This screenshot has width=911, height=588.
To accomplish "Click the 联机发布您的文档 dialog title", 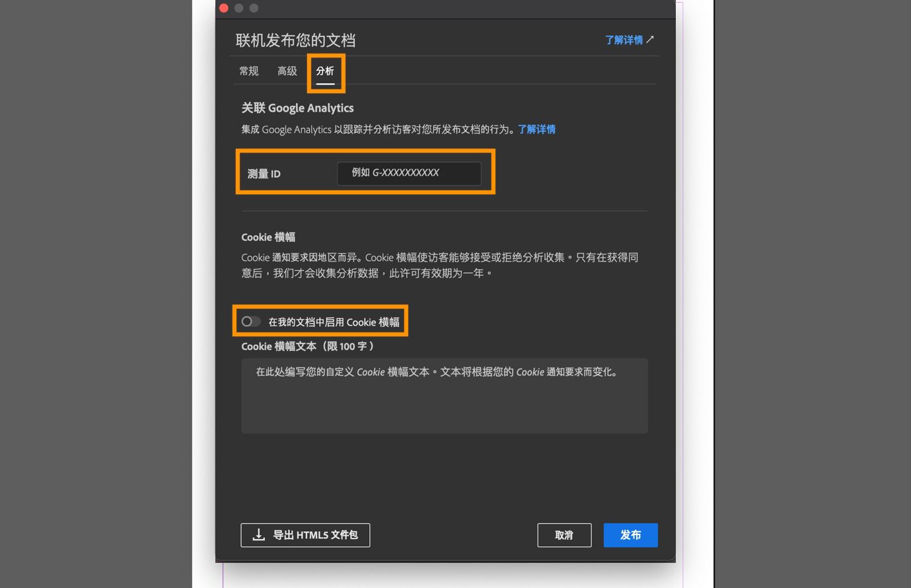I will (295, 40).
